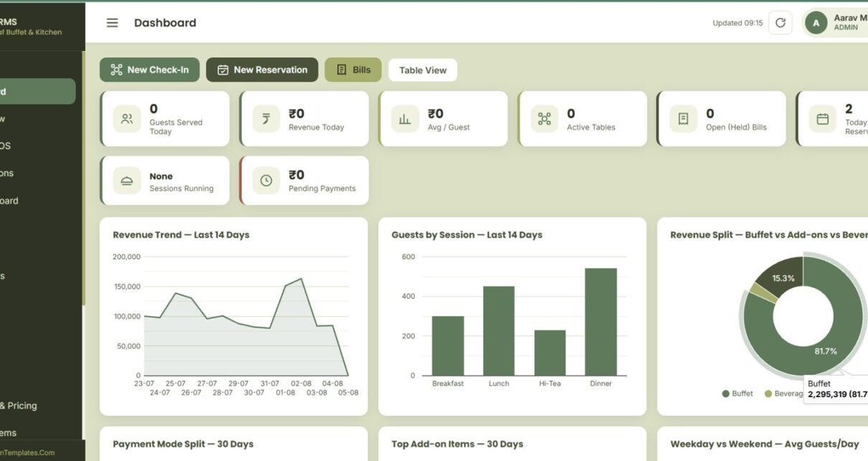Click Top Add-on Items — 30 Days heading
This screenshot has width=868, height=461.
pyautogui.click(x=457, y=444)
